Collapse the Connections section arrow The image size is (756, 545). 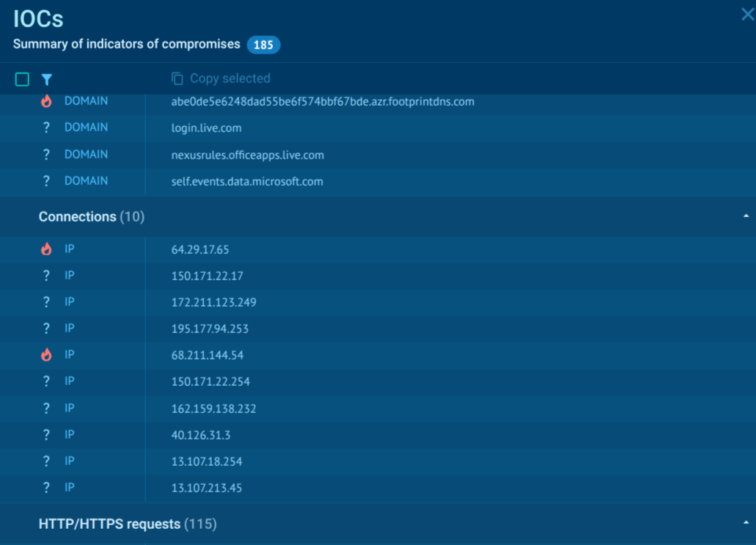tap(746, 216)
